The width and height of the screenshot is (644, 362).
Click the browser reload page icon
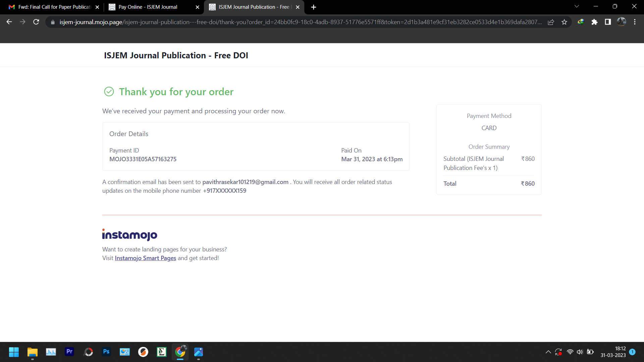(36, 22)
